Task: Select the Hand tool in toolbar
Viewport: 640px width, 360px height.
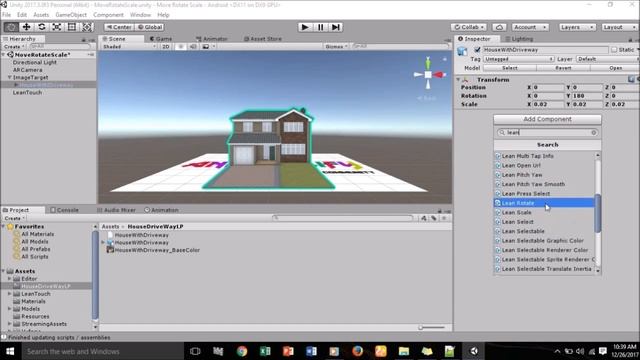Action: pos(11,27)
